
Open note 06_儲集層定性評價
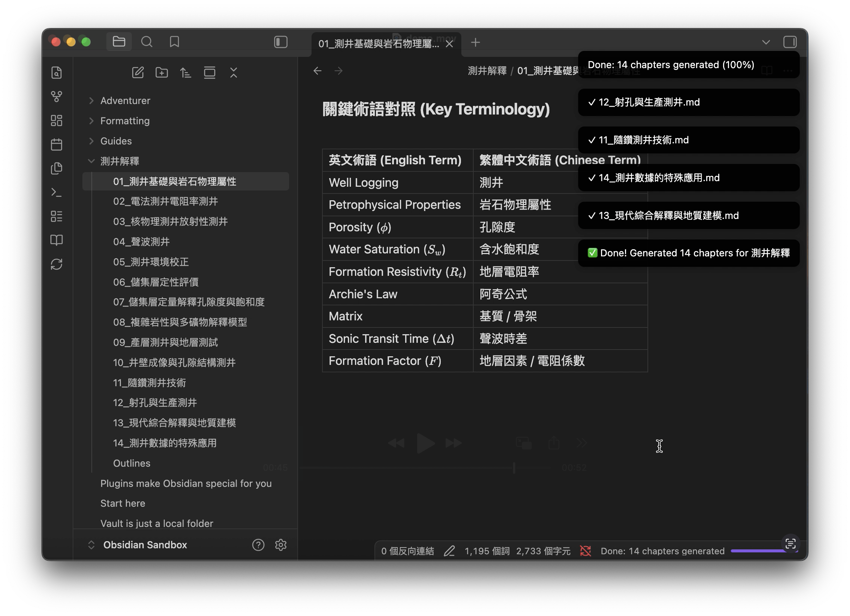(x=155, y=282)
